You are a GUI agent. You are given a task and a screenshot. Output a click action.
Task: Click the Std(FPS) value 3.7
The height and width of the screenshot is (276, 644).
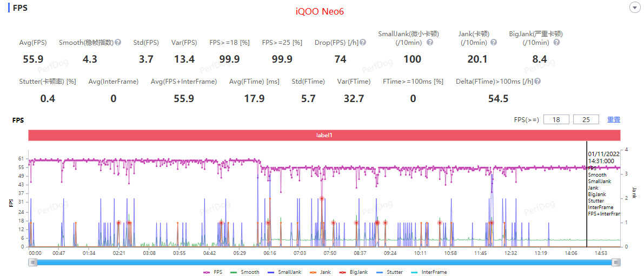click(x=146, y=59)
